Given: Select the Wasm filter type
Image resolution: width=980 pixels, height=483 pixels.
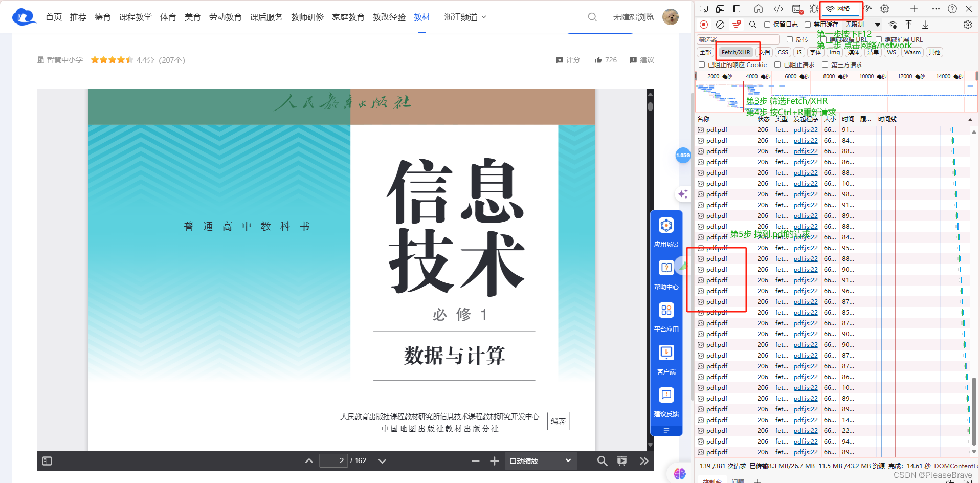Looking at the screenshot, I should (912, 52).
